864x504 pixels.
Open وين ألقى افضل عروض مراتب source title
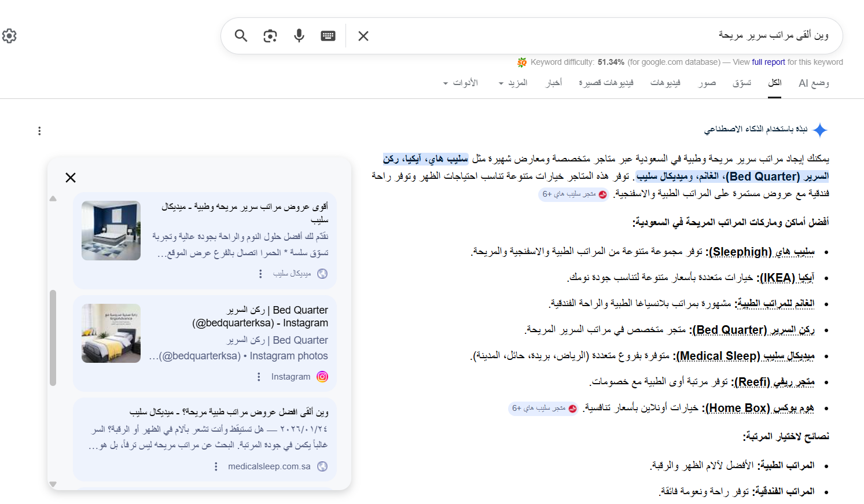(x=229, y=412)
